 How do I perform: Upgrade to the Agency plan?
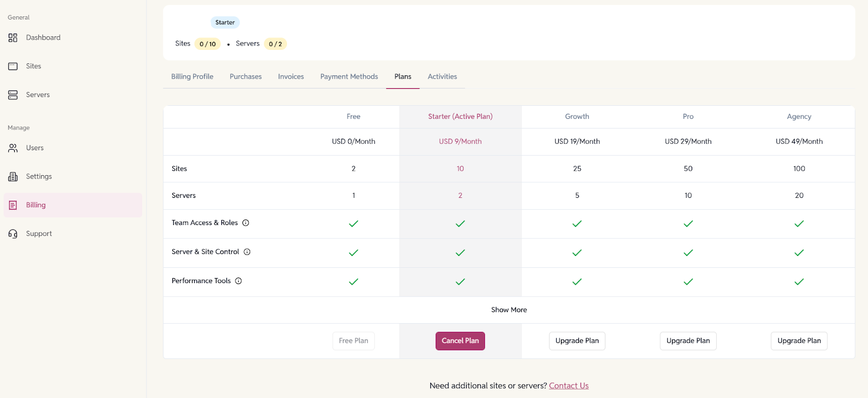[799, 341]
